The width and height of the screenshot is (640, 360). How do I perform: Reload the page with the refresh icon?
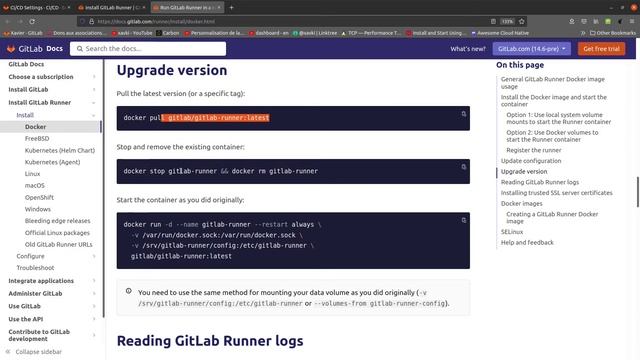[x=32, y=21]
